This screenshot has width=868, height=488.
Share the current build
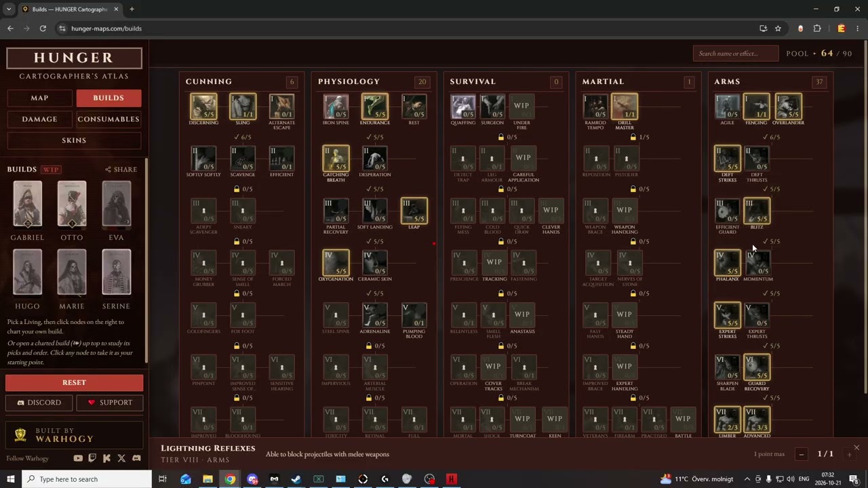tap(121, 169)
